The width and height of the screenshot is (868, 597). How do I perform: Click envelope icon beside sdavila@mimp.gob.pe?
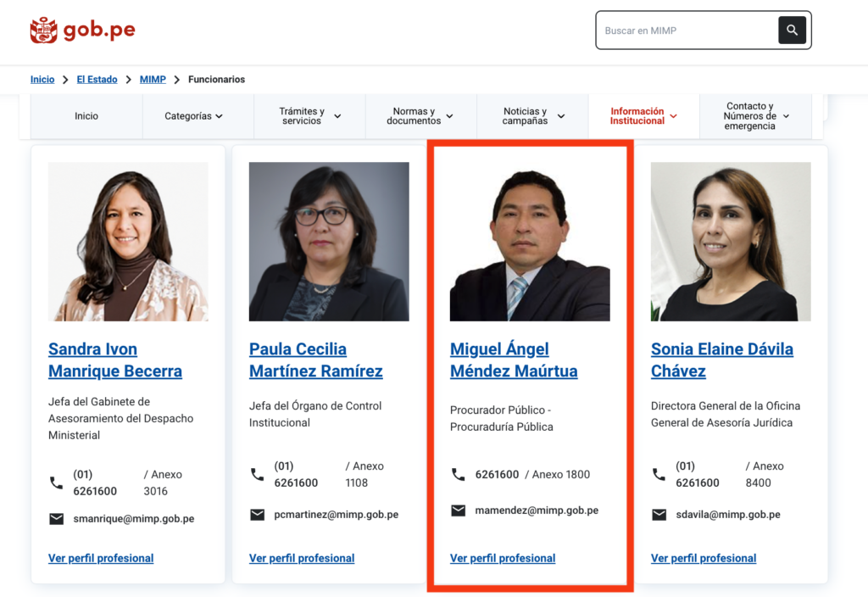659,515
